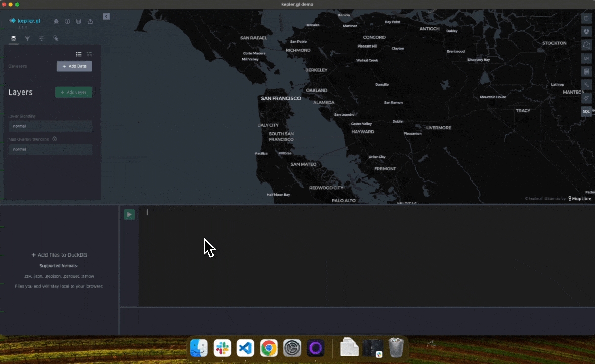Toggle the SQL panel button

coord(586,111)
